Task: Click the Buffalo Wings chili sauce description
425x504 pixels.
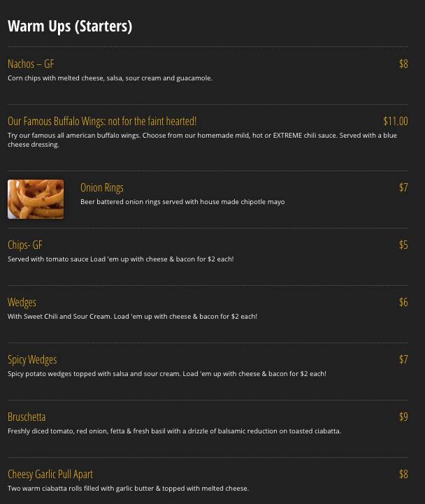Action: [x=202, y=140]
